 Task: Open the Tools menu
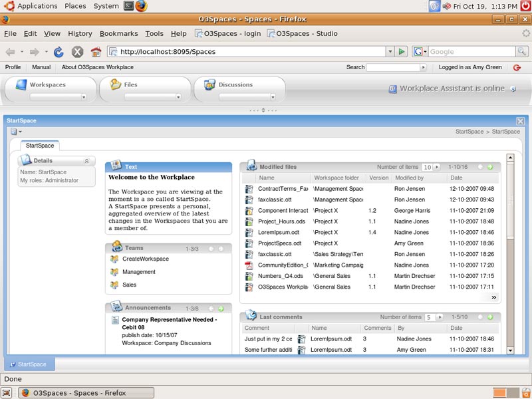[154, 34]
